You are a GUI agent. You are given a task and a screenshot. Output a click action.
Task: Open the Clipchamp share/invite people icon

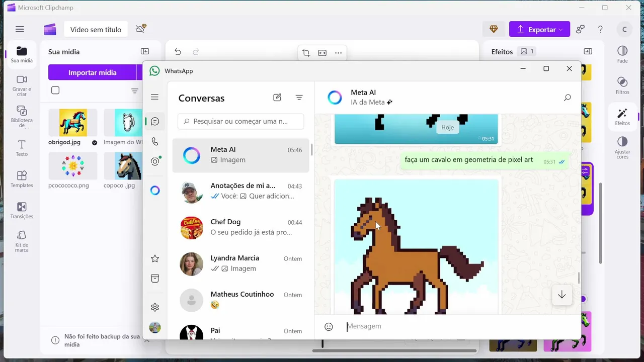580,29
